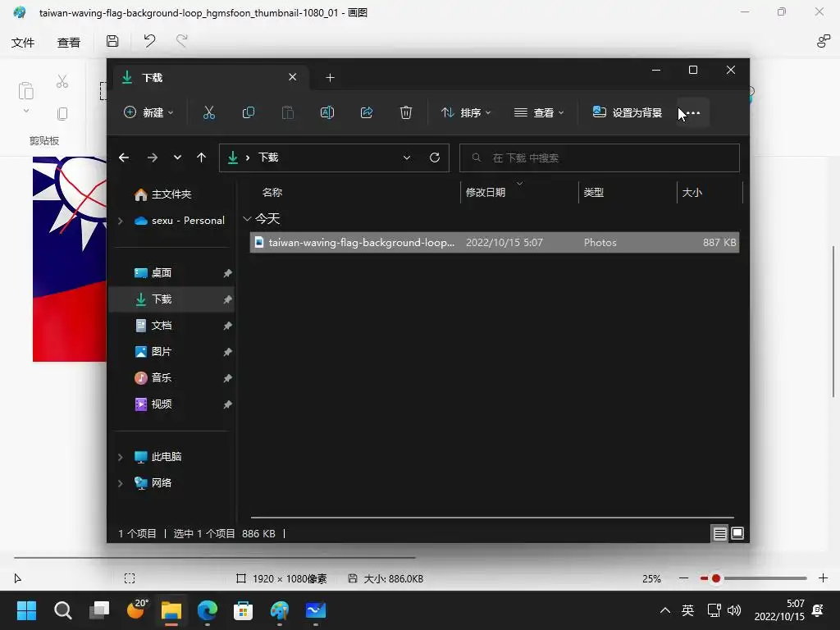Show hidden system tray icons chevron
840x630 pixels.
(664, 610)
